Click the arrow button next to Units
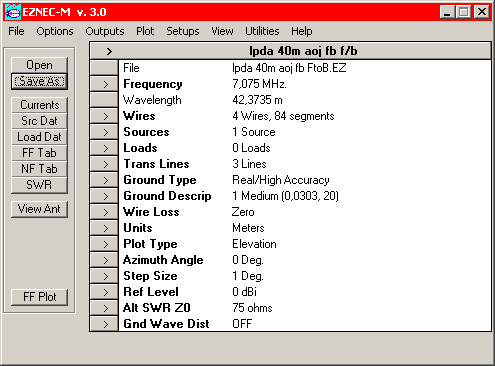This screenshot has height=366, width=495. [104, 228]
